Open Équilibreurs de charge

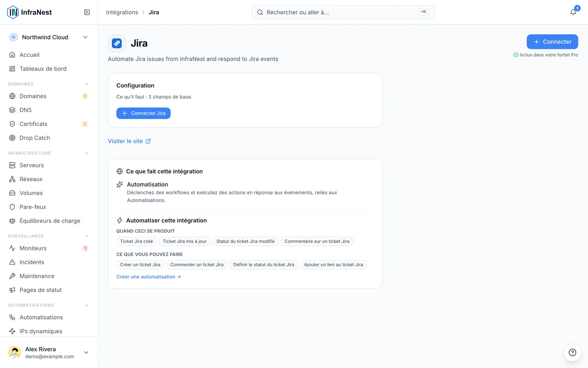click(x=48, y=221)
